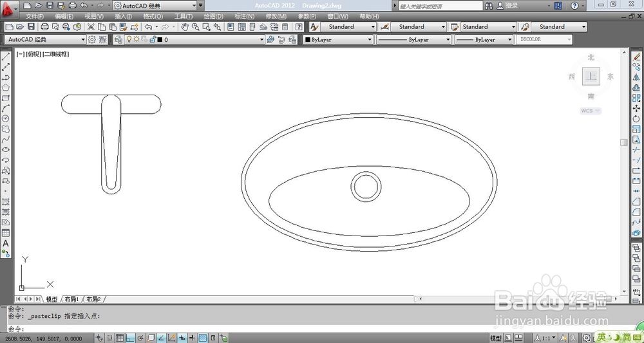Open the Workspace Settings gear icon
Screen dimensions: 644x343
(91, 39)
